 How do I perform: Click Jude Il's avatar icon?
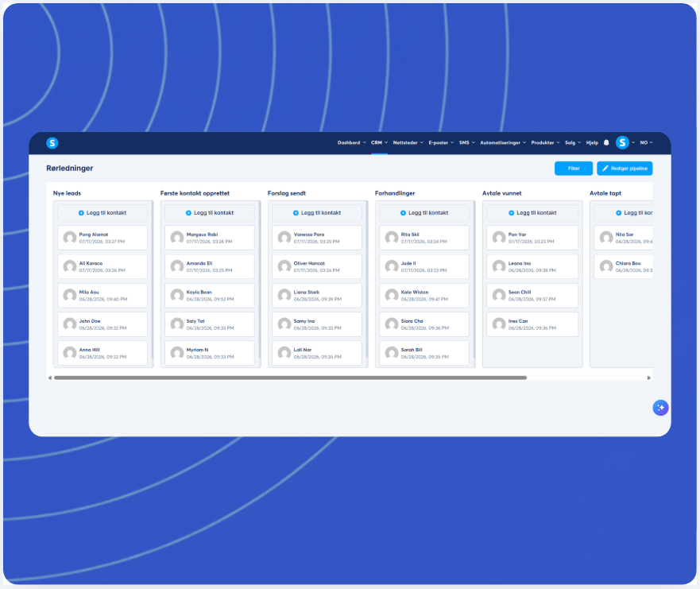pyautogui.click(x=392, y=266)
